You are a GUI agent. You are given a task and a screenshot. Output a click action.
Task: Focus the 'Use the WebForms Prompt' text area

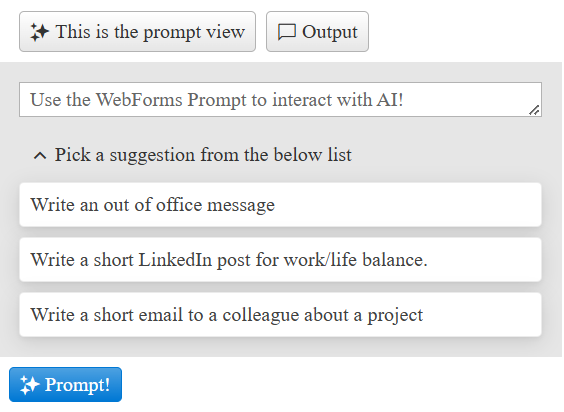tap(280, 100)
